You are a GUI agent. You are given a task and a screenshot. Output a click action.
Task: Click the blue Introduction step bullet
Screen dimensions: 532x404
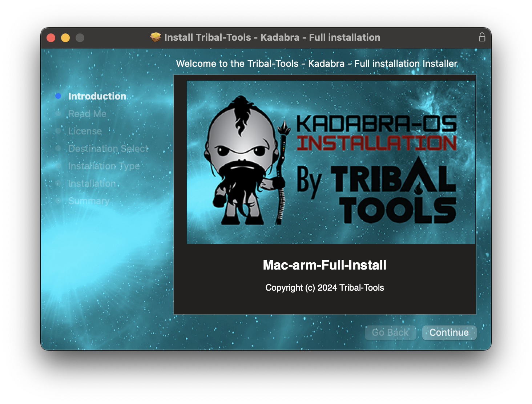58,96
